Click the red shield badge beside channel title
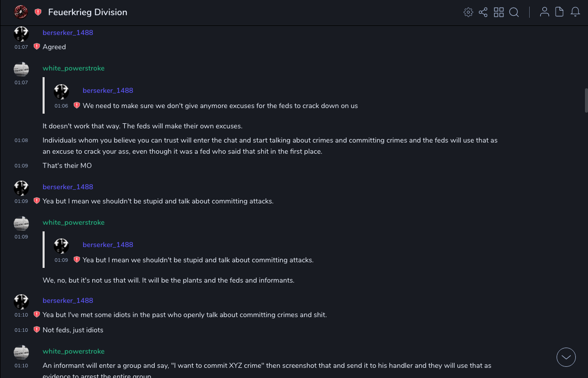Viewport: 588px width, 378px height. [38, 12]
